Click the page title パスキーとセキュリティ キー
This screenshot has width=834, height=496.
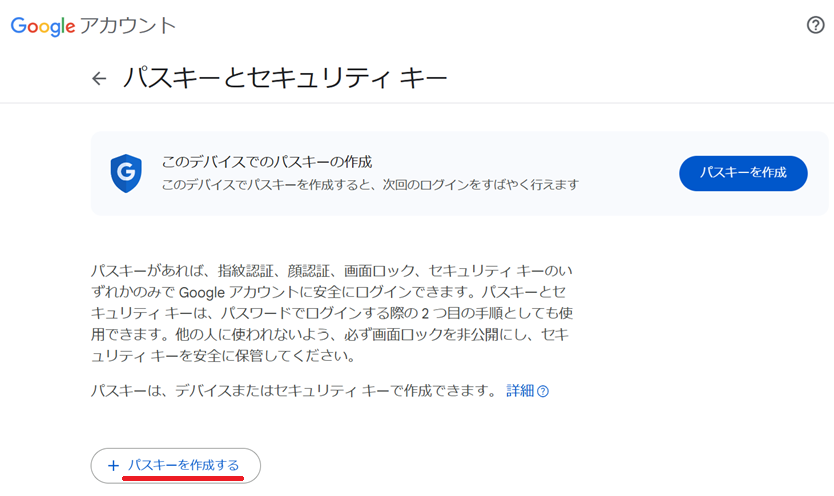[x=285, y=79]
